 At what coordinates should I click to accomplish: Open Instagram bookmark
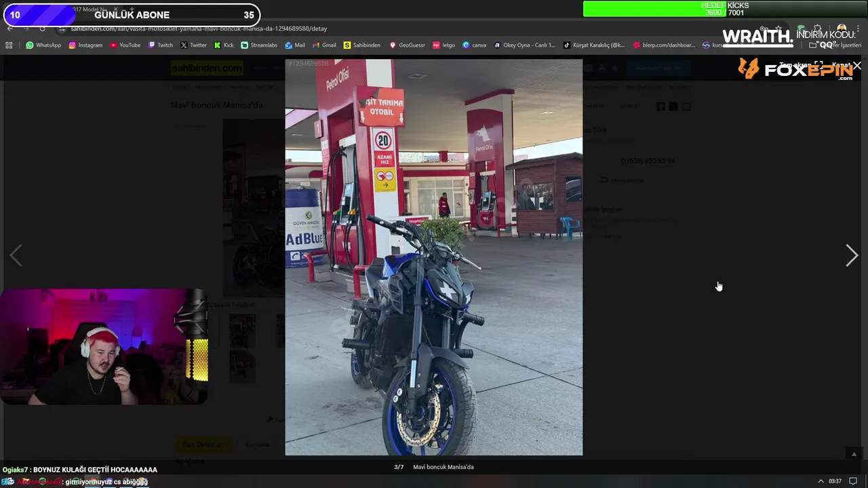coord(85,45)
